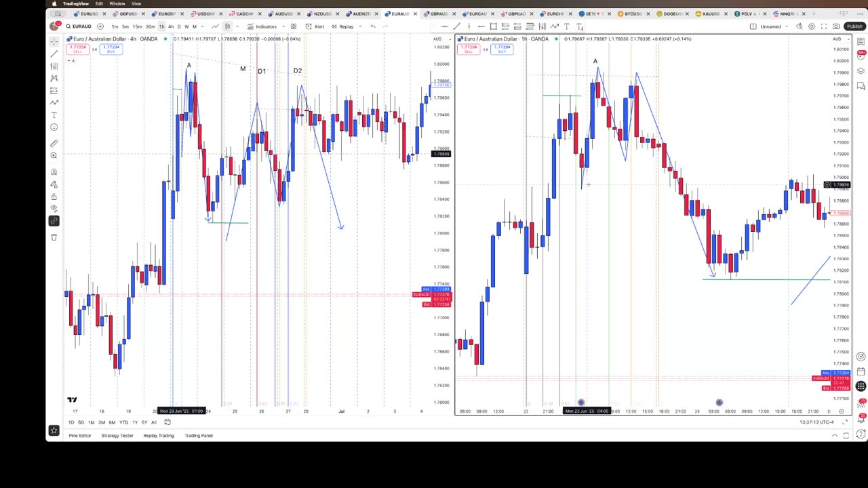Image resolution: width=868 pixels, height=488 pixels.
Task: Switch to the 5m timeframe
Action: [125, 26]
